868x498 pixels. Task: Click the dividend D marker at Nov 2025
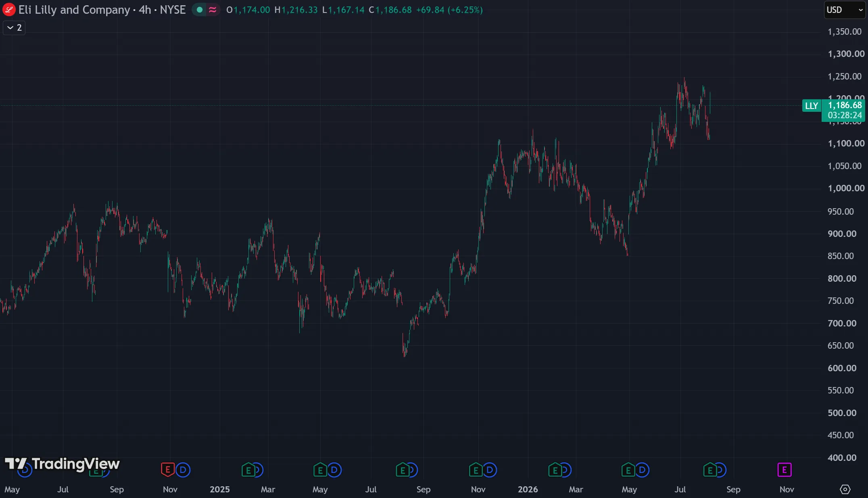(490, 470)
